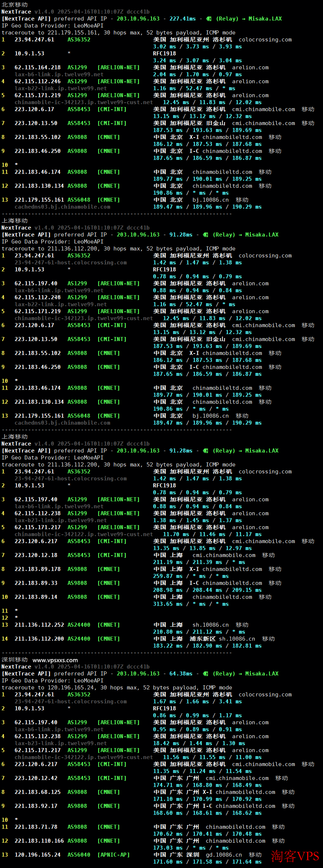The height and width of the screenshot is (868, 323).
Task: Click latency 183.22 ms / 182.90 ms / 182.81 ms
Action: [x=207, y=646]
